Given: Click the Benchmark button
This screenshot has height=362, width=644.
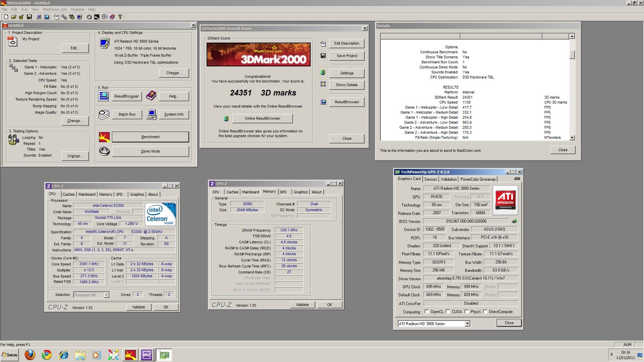Looking at the screenshot, I should tap(151, 137).
